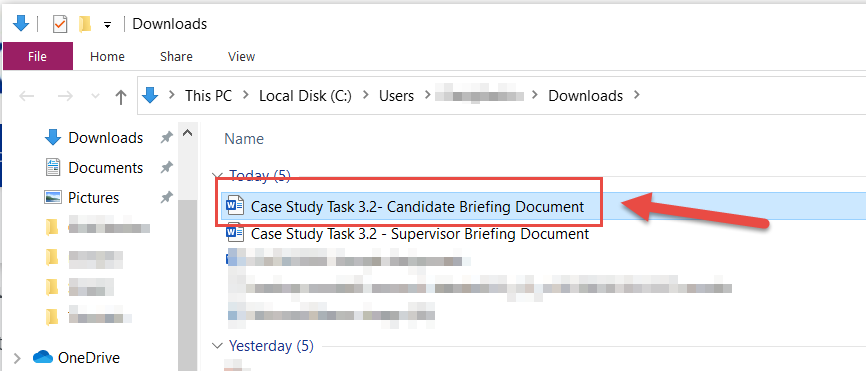Click This PC in the address breadcrumb
This screenshot has height=371, width=866.
click(208, 96)
